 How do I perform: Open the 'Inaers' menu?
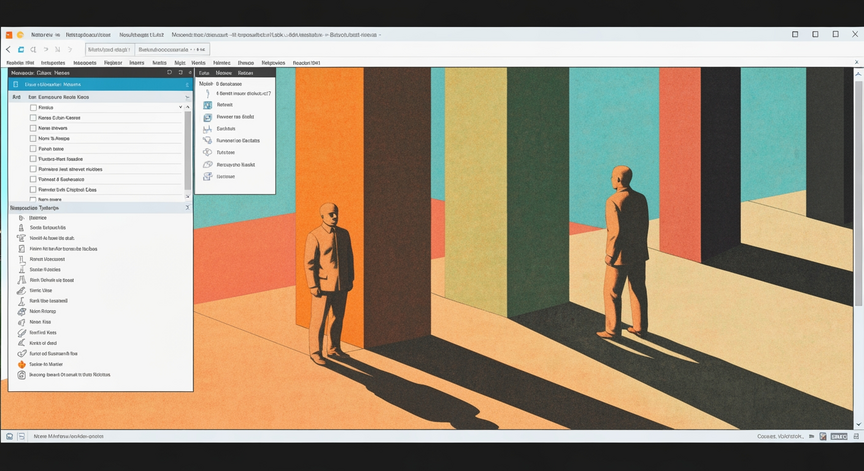[x=137, y=63]
